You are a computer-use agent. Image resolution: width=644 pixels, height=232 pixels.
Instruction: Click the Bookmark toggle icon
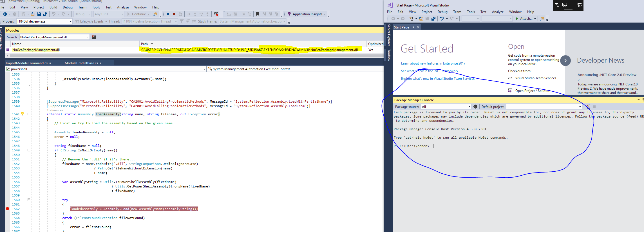pos(258,14)
